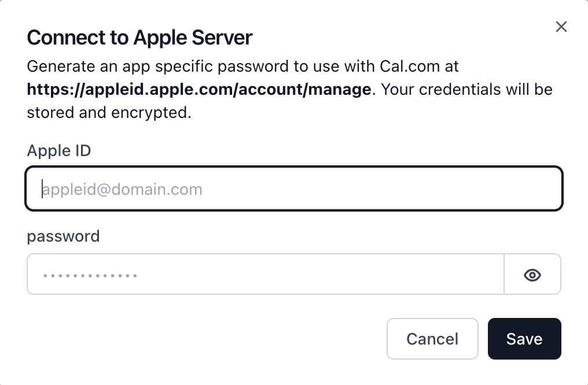Focus the Apple ID input field
This screenshot has width=588, height=385.
294,188
